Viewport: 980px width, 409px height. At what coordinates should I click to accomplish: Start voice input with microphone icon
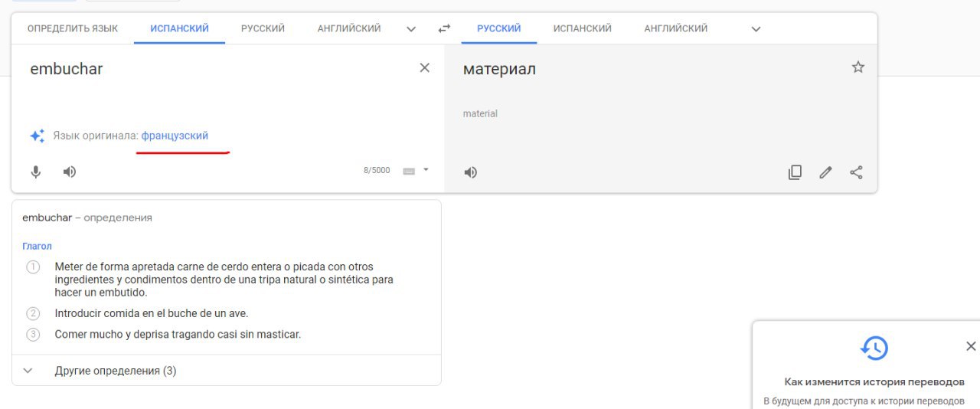coord(35,172)
